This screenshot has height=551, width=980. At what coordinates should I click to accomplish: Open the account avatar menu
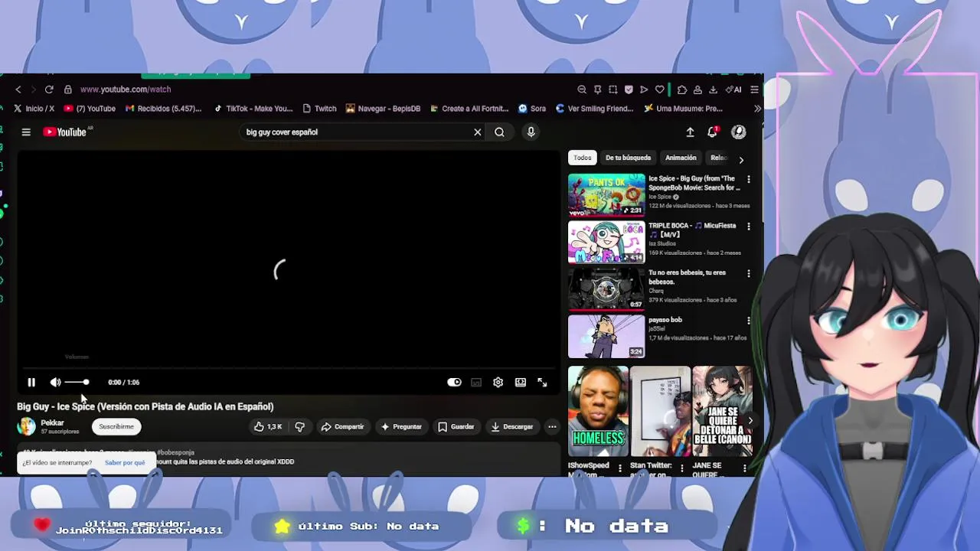738,132
